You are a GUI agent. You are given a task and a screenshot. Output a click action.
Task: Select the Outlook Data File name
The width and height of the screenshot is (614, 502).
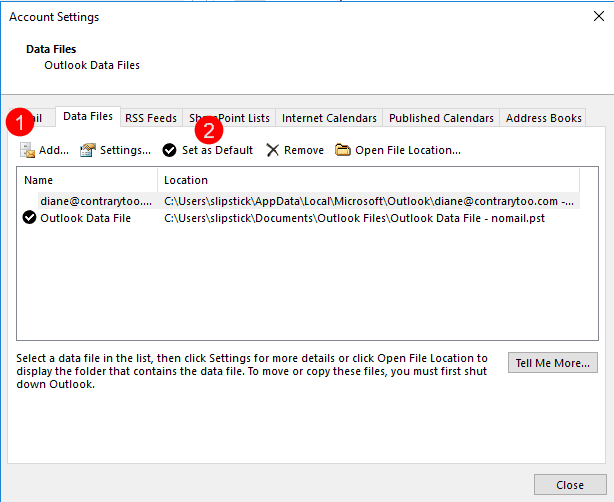(x=85, y=218)
